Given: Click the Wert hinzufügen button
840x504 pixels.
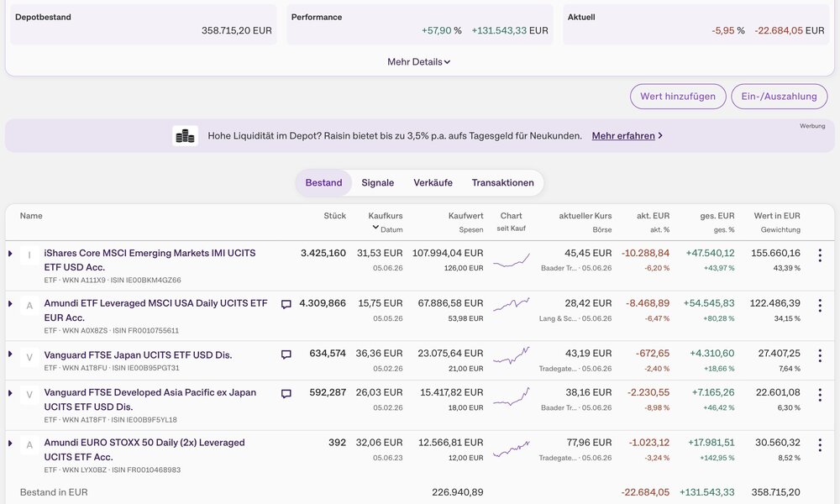Looking at the screenshot, I should (x=678, y=97).
